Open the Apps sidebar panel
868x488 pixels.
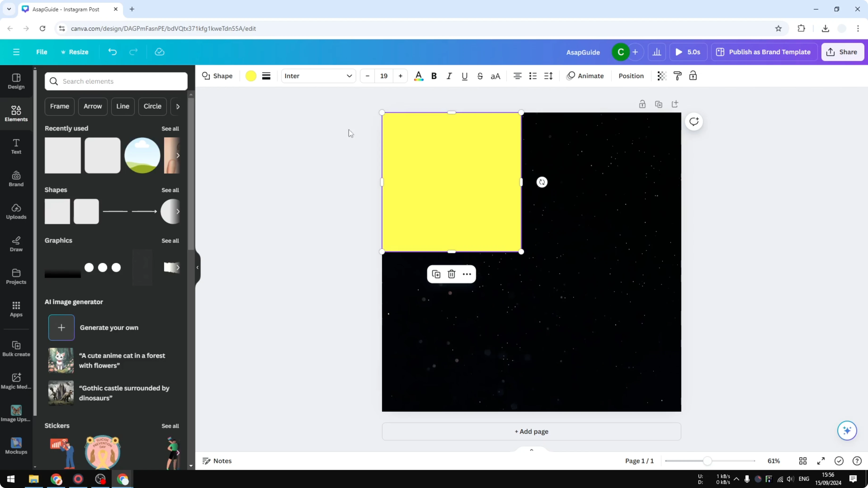(16, 309)
